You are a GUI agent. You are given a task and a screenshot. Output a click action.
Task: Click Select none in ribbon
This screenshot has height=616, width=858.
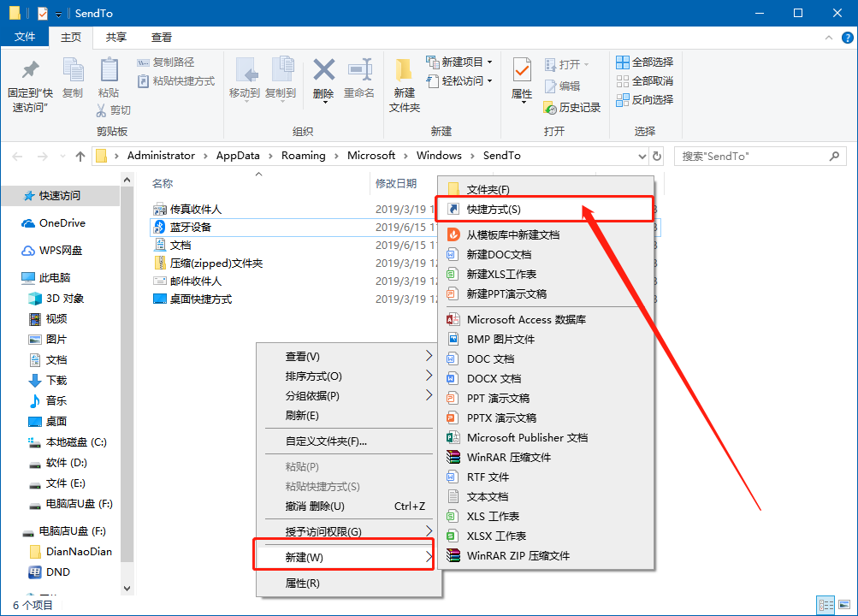[645, 81]
